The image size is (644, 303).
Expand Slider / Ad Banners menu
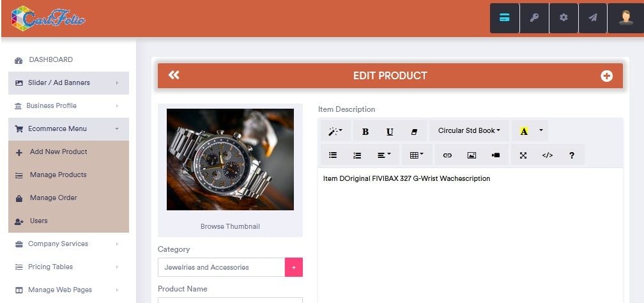68,83
